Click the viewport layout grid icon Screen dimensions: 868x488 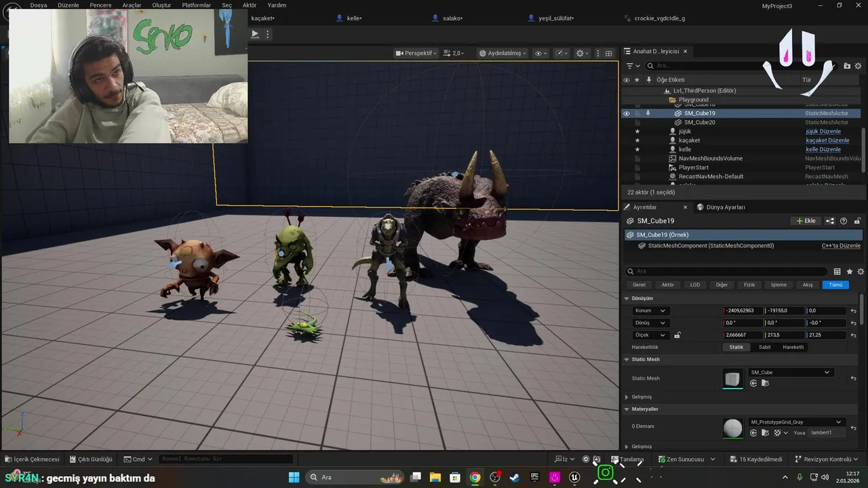click(x=609, y=53)
